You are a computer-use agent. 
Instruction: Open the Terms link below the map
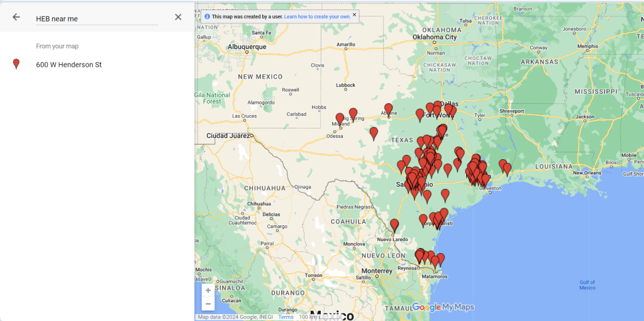point(286,317)
